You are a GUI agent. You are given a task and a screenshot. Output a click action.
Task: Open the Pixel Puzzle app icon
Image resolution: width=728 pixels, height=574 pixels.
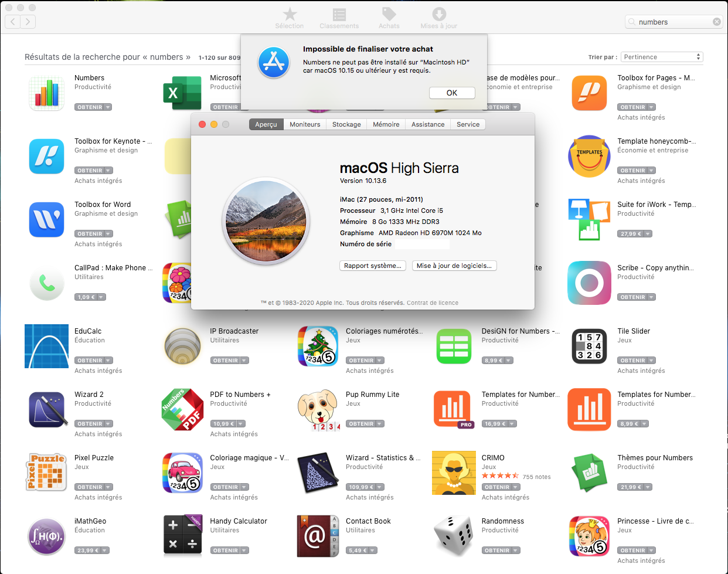[x=47, y=473]
